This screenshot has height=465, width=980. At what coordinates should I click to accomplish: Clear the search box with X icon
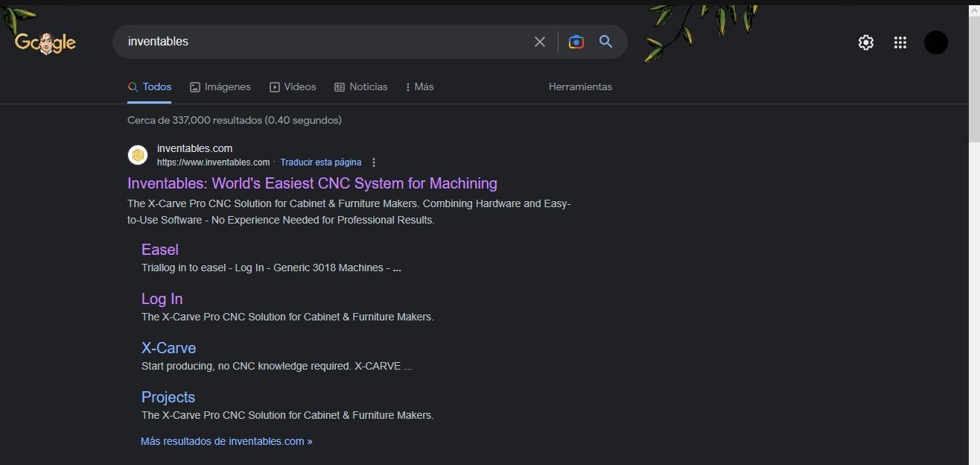pos(540,42)
